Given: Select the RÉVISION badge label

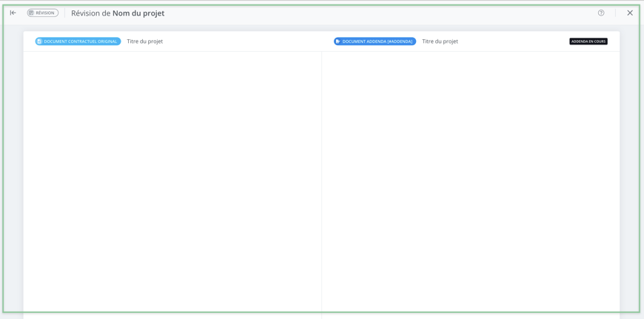Looking at the screenshot, I should pyautogui.click(x=45, y=13).
